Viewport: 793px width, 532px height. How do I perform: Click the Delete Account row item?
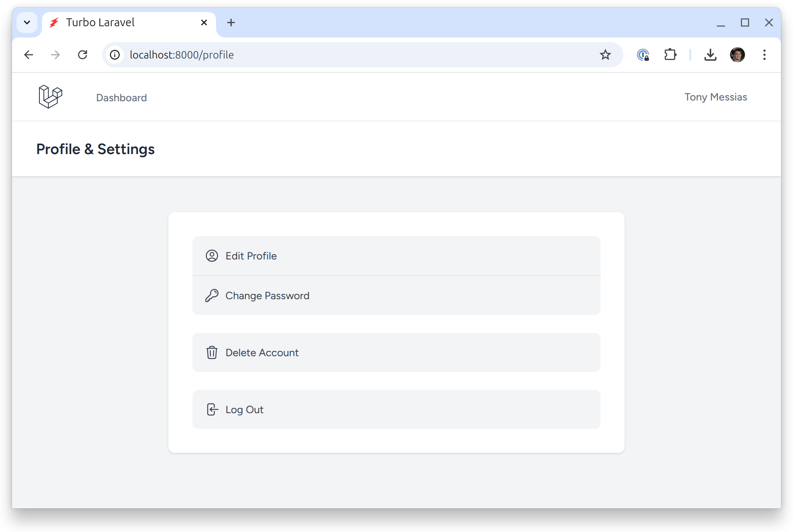point(396,352)
